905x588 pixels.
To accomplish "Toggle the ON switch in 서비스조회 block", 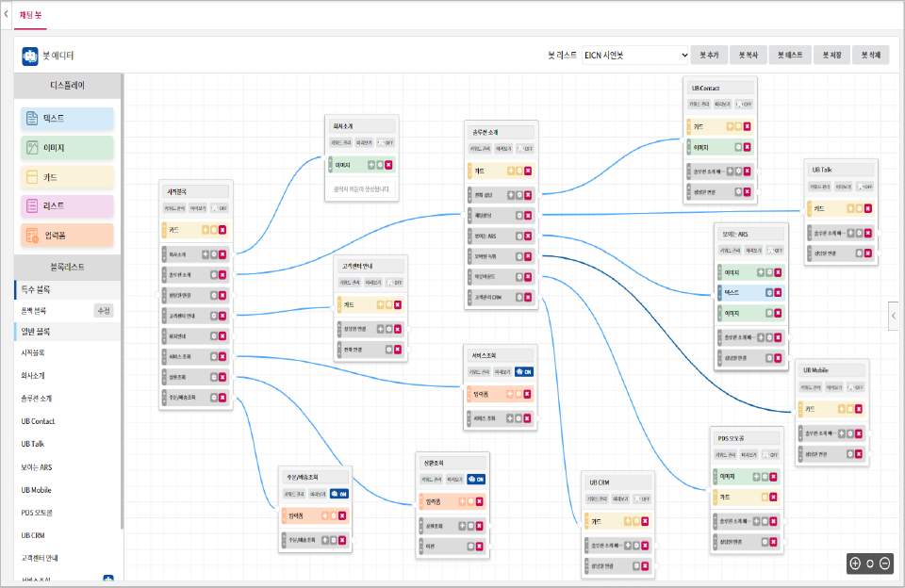I will click(524, 371).
